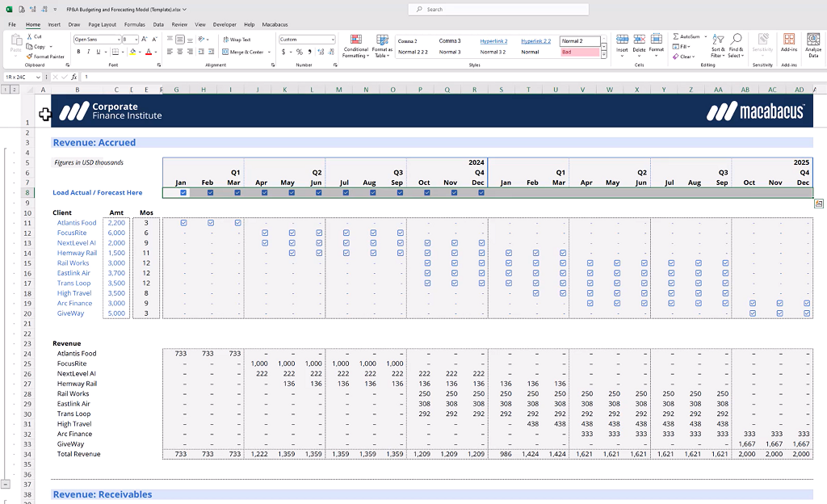
Task: Toggle Italic formatting
Action: (x=89, y=52)
